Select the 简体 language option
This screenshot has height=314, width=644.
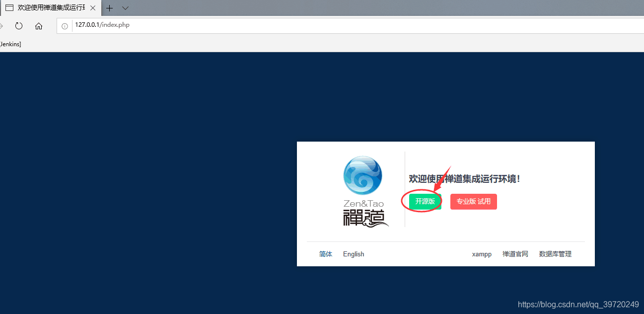[x=326, y=254]
